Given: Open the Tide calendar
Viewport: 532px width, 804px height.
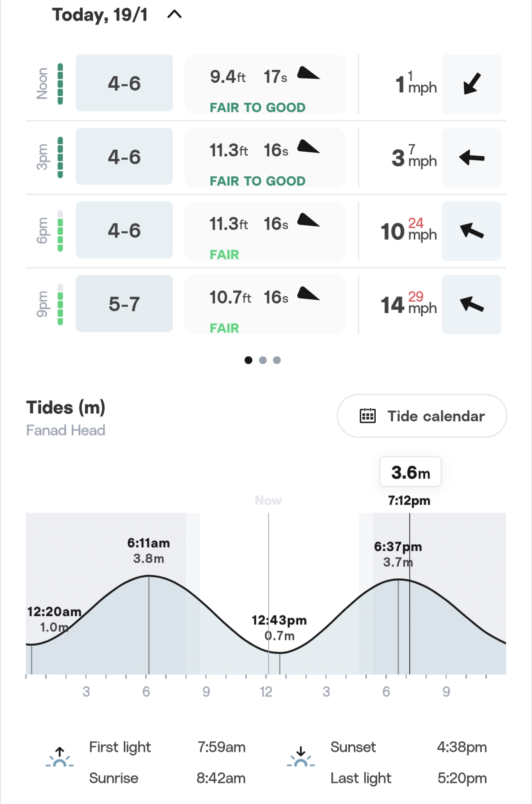Looking at the screenshot, I should tap(422, 416).
